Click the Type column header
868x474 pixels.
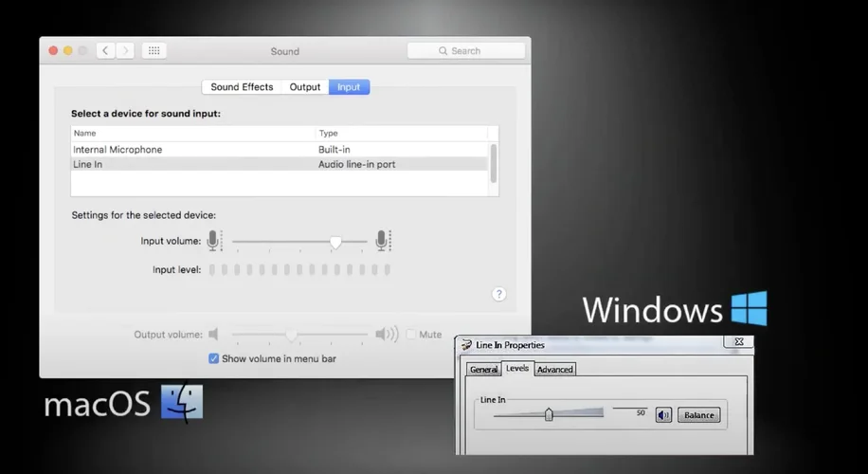328,133
